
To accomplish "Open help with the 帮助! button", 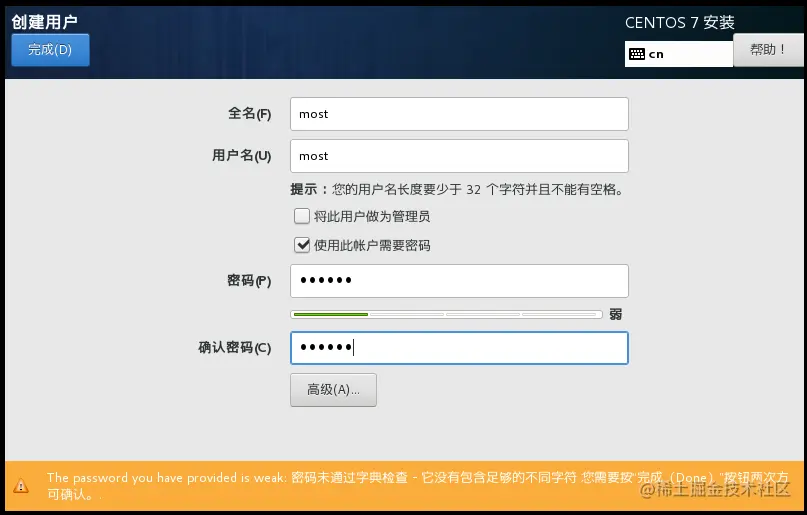I will coord(768,50).
